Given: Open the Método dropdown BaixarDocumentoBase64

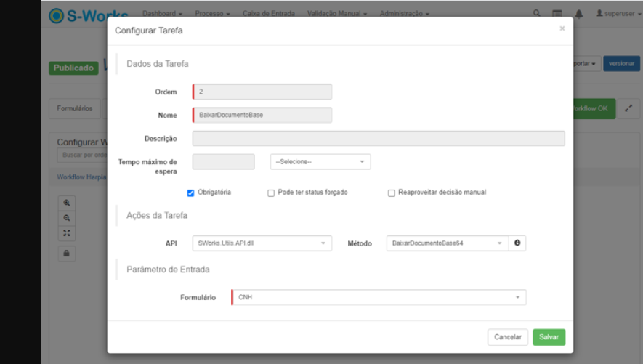Looking at the screenshot, I should pyautogui.click(x=446, y=243).
